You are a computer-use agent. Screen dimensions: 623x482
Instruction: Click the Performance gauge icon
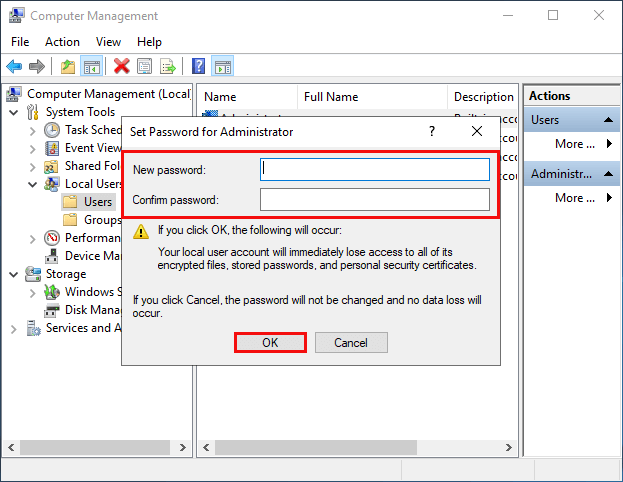(x=52, y=238)
